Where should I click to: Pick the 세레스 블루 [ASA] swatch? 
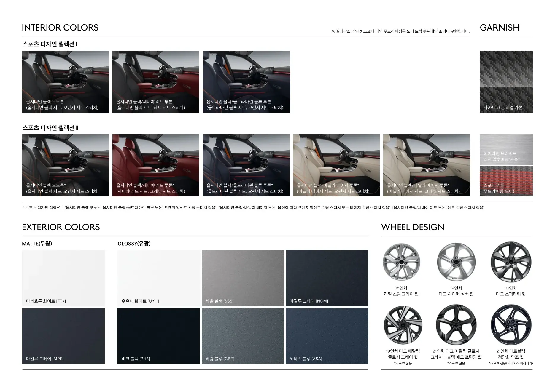coord(327,336)
